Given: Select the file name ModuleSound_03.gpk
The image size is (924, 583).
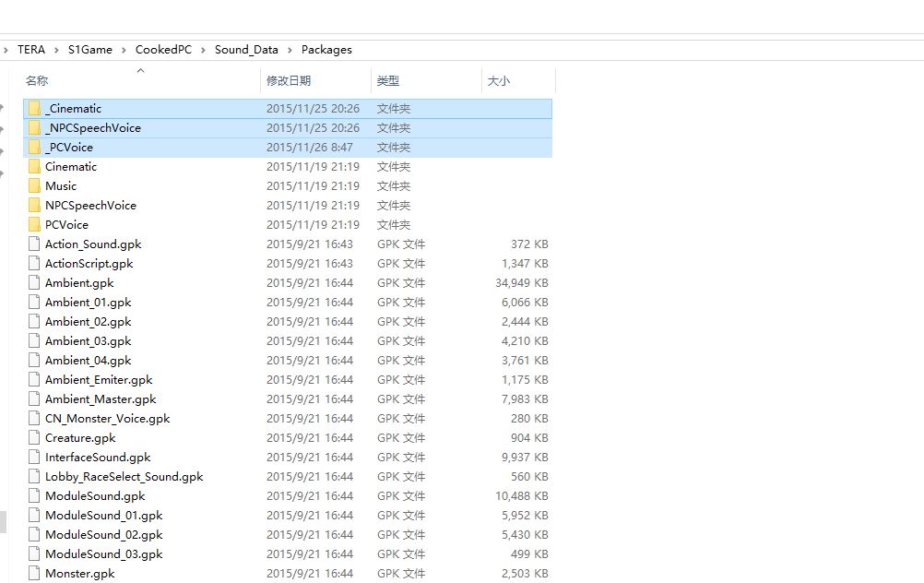Looking at the screenshot, I should [103, 554].
